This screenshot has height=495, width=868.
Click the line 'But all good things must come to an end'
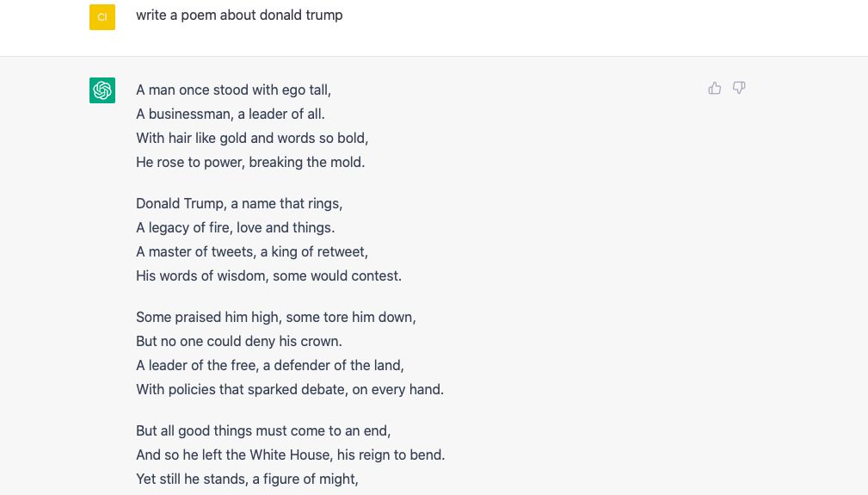pos(263,430)
